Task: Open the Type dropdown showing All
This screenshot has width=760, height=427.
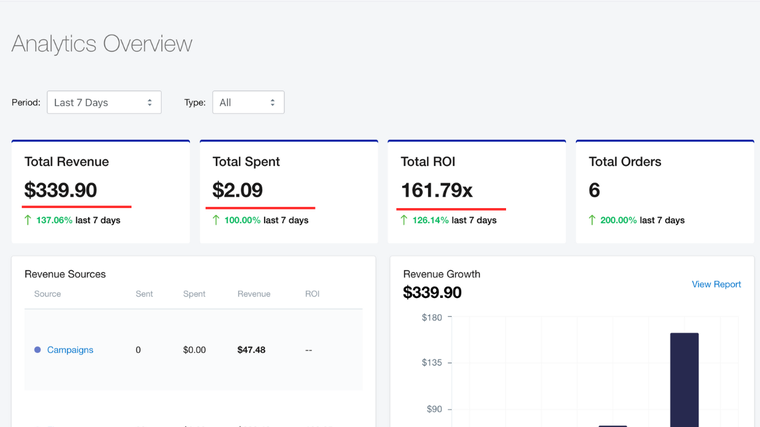Action: click(248, 102)
